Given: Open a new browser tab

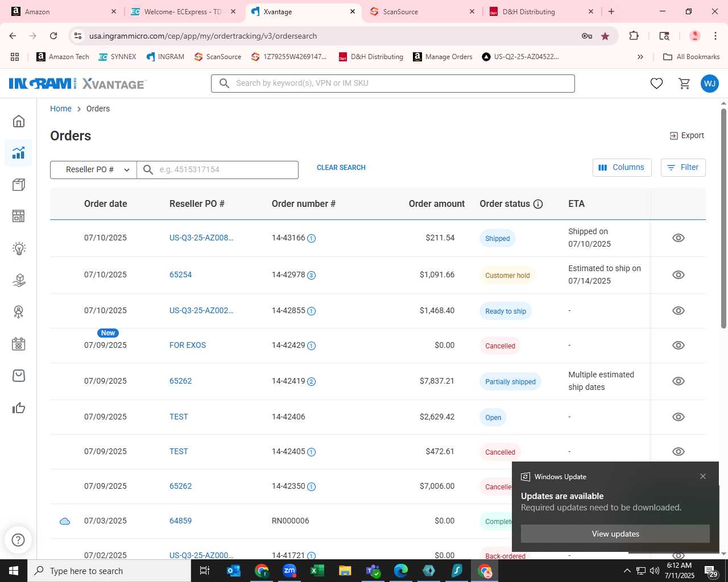Looking at the screenshot, I should 611,12.
